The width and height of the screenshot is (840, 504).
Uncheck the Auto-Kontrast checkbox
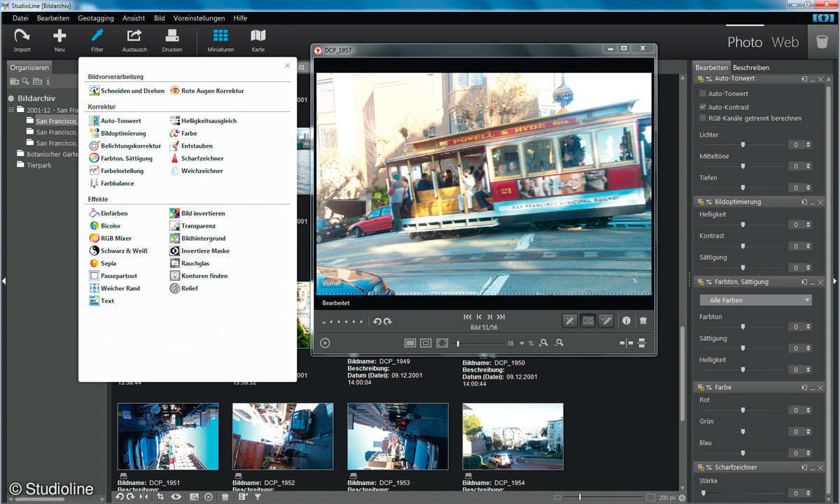[x=703, y=107]
